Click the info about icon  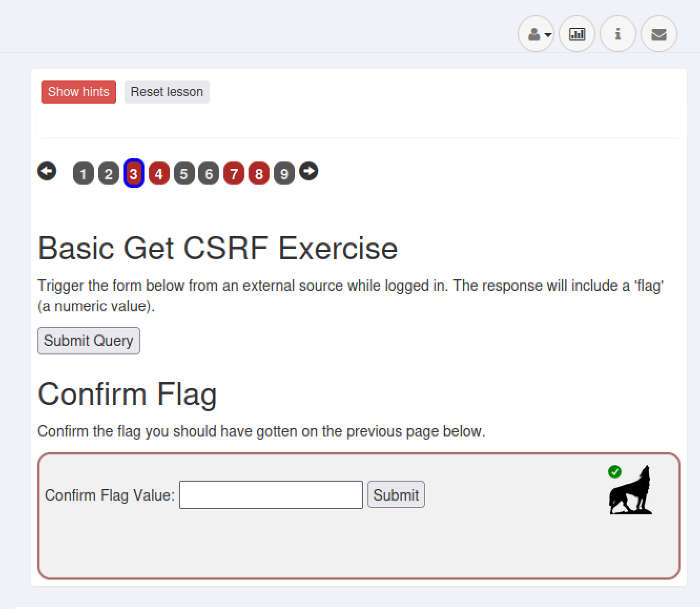[x=617, y=34]
